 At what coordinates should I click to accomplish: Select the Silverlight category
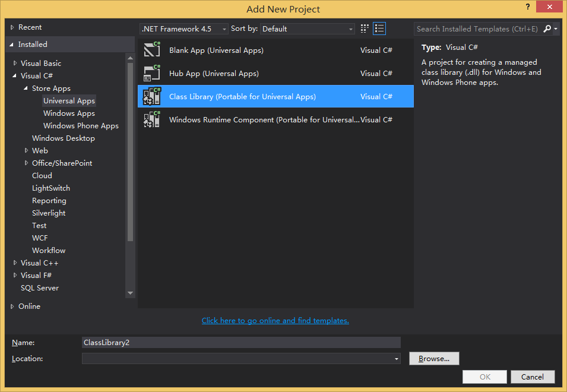tap(49, 213)
